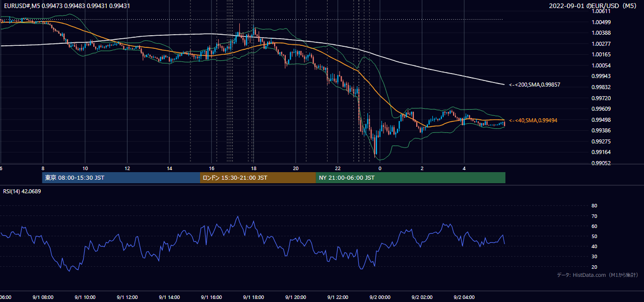Click RSI scale value 50
644x302 pixels.
pos(594,236)
